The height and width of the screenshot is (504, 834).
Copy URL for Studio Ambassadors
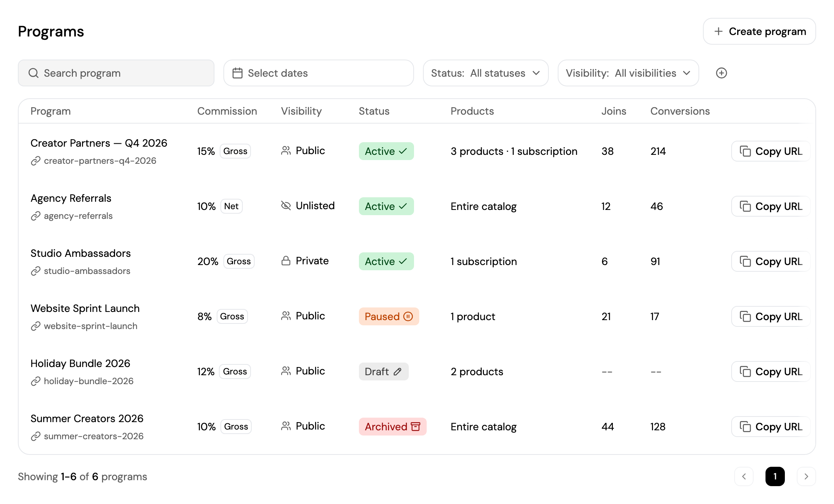(x=771, y=261)
